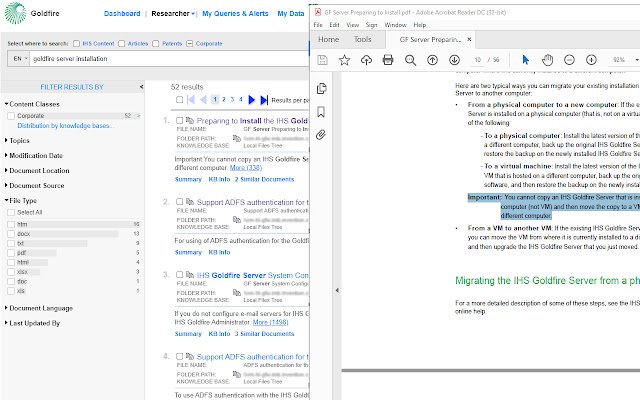Click the Acrobat PDF icon in title bar
640x400 pixels.
[318, 12]
